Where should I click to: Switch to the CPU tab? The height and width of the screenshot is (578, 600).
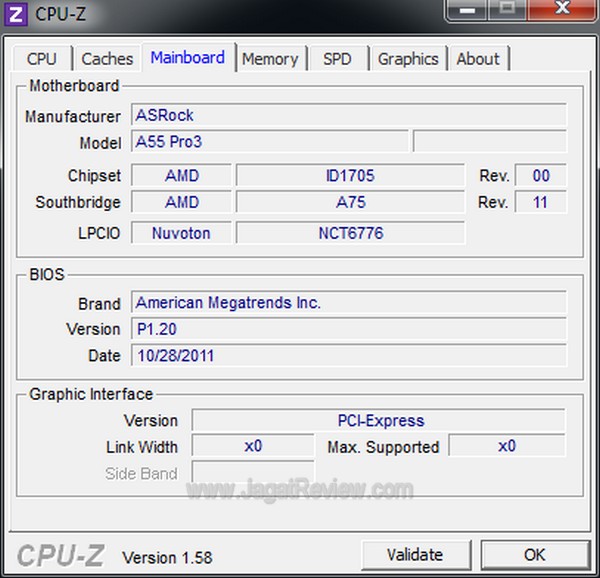pos(42,59)
